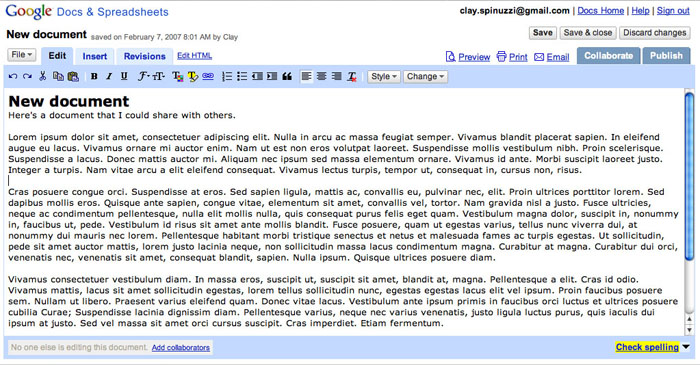
Task: Click the Print printer icon
Action: (x=502, y=57)
